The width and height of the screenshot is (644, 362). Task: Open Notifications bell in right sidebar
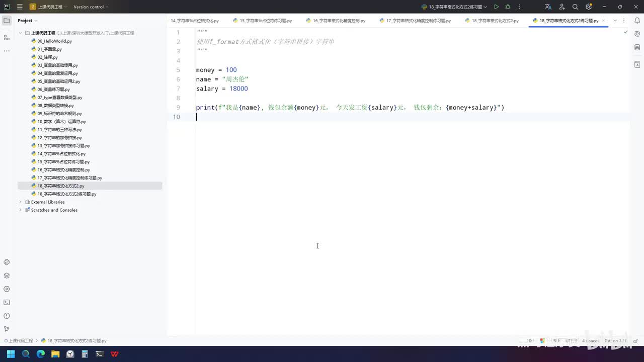pos(637,21)
